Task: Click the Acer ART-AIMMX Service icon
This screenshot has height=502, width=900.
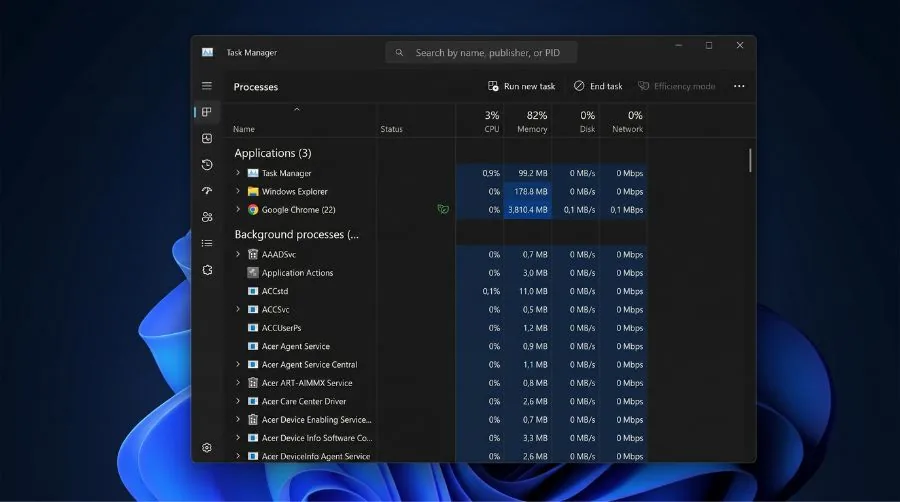Action: 253,383
